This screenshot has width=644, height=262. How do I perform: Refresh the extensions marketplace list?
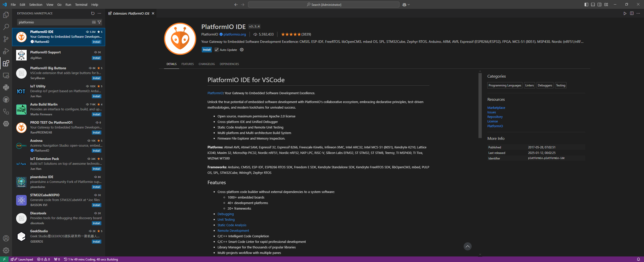coord(93,13)
